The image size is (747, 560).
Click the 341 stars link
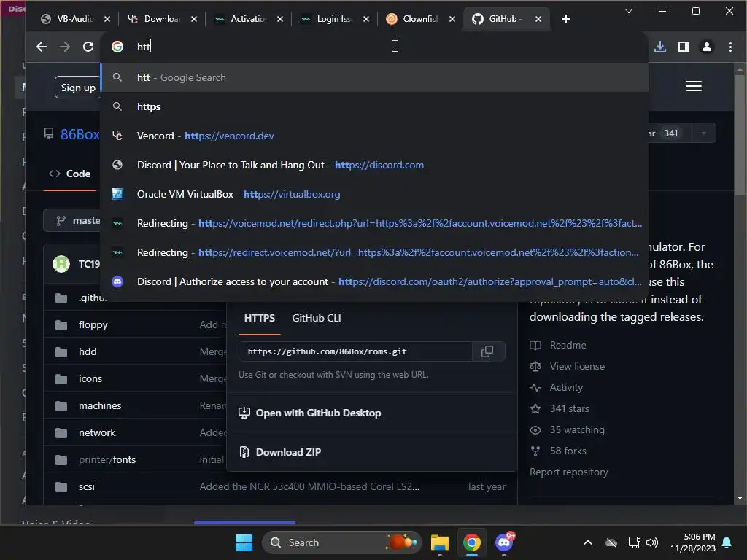pyautogui.click(x=560, y=408)
